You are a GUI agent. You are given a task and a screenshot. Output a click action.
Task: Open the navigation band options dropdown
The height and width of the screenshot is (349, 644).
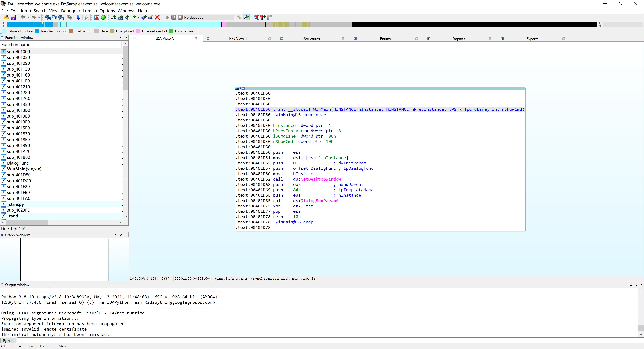click(x=624, y=24)
